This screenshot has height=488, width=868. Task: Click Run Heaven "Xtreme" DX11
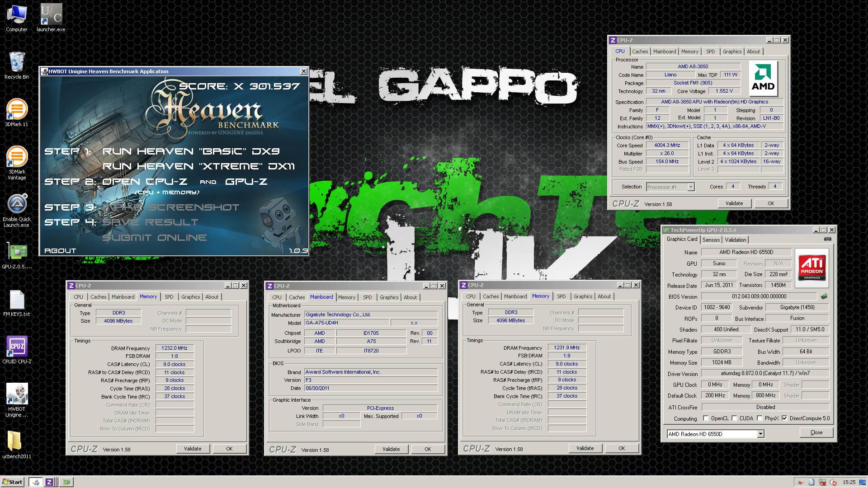pos(198,166)
